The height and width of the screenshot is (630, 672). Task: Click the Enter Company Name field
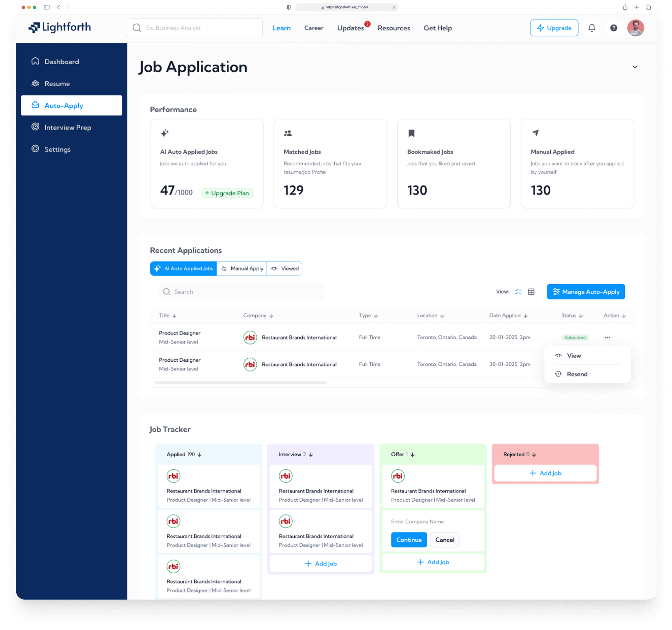tap(432, 522)
